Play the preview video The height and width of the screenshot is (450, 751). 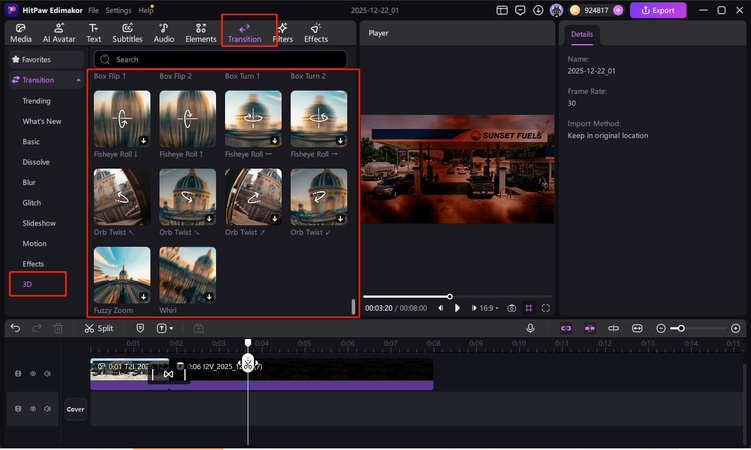(x=457, y=308)
